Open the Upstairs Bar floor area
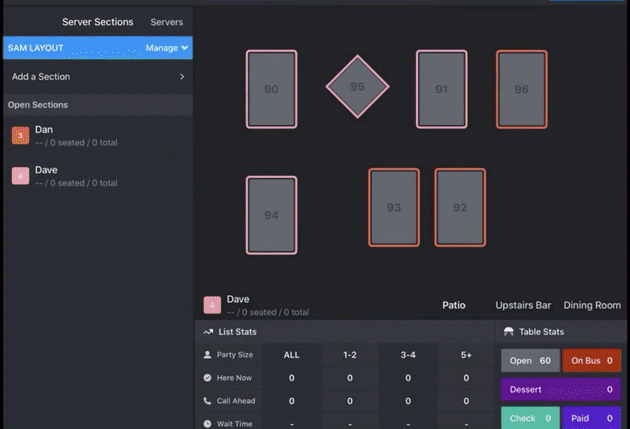630x429 pixels. click(523, 305)
